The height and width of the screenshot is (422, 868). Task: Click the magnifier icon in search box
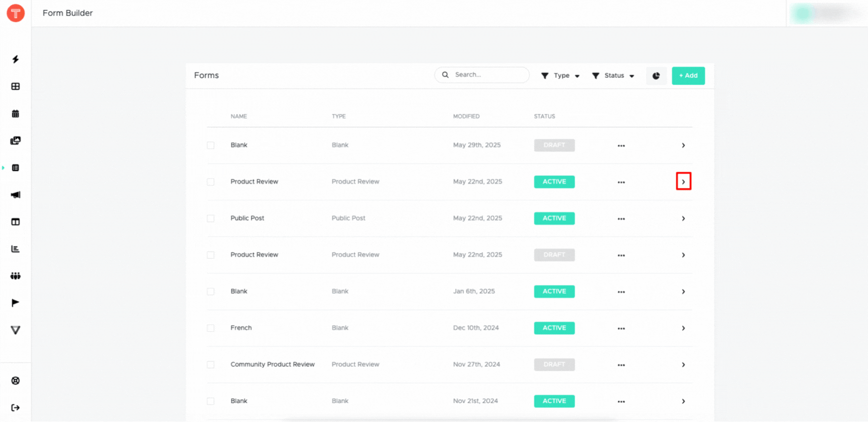coord(445,75)
